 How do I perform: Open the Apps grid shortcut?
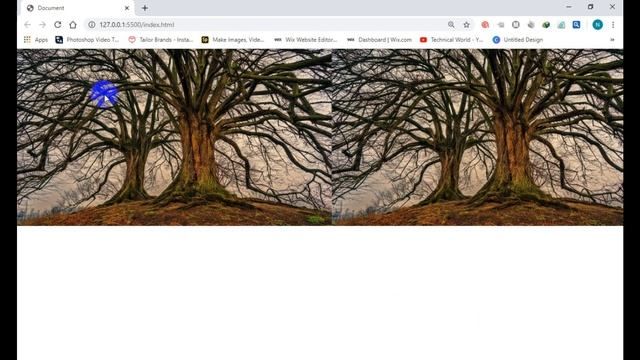[x=36, y=40]
